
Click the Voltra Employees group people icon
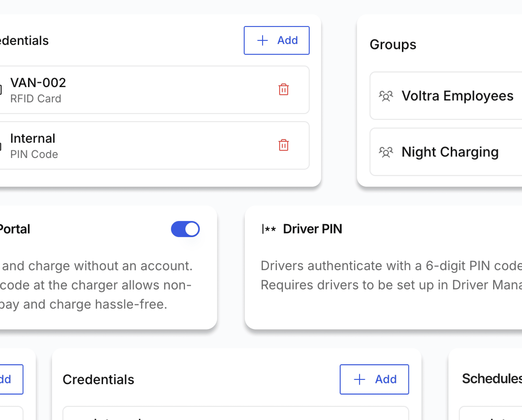[386, 96]
